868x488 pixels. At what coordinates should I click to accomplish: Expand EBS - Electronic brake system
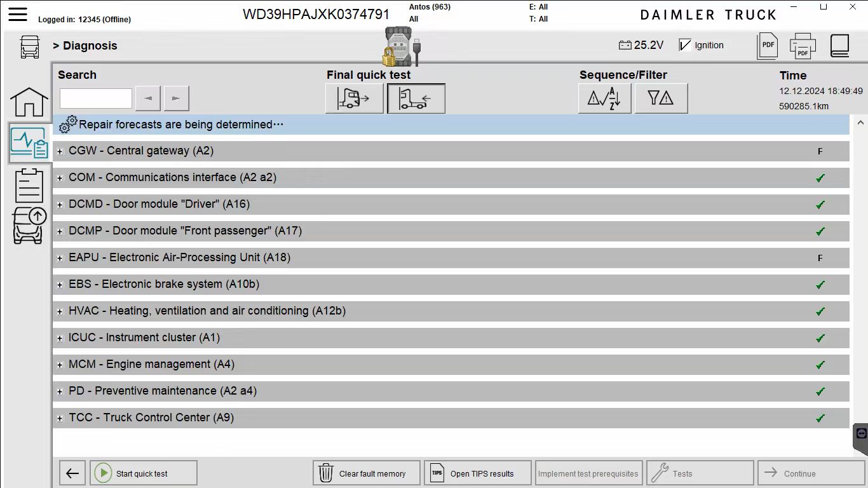point(60,285)
